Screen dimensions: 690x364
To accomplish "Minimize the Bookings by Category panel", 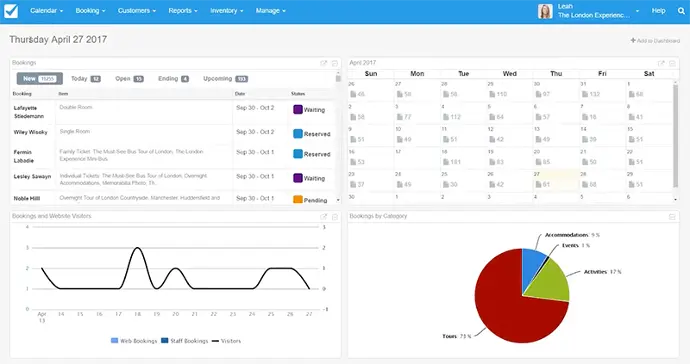I will coord(672,217).
